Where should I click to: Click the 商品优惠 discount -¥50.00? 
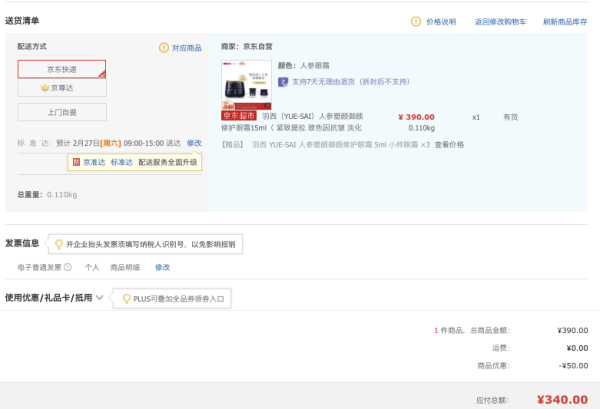click(x=573, y=366)
